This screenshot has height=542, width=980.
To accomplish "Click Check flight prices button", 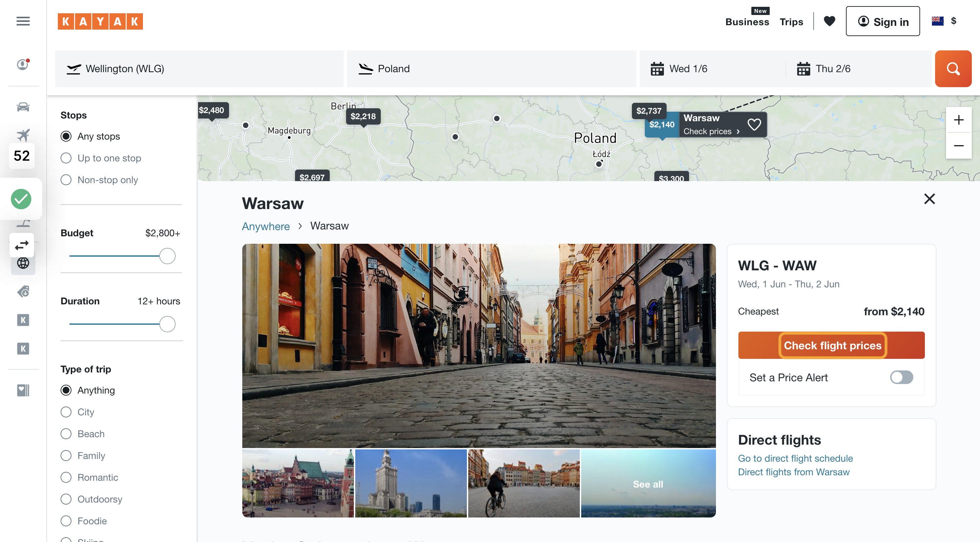I will tap(831, 345).
